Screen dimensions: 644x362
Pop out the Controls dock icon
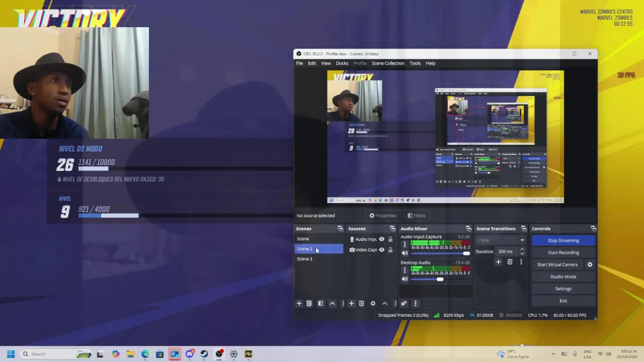tap(593, 229)
